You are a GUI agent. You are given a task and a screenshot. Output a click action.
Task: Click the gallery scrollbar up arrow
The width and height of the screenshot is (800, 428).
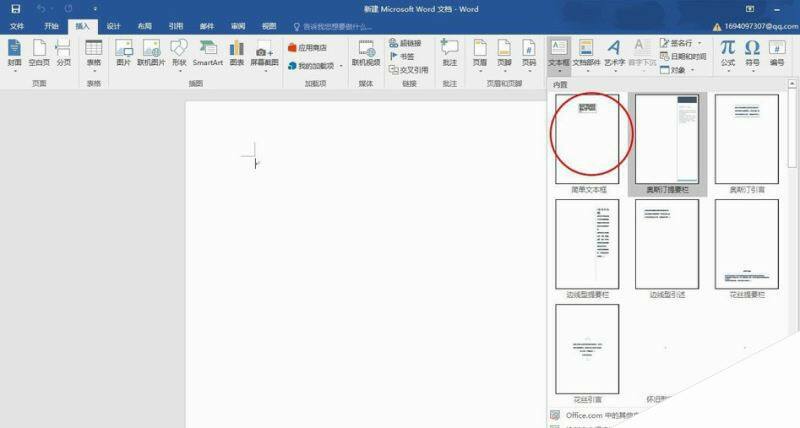792,83
